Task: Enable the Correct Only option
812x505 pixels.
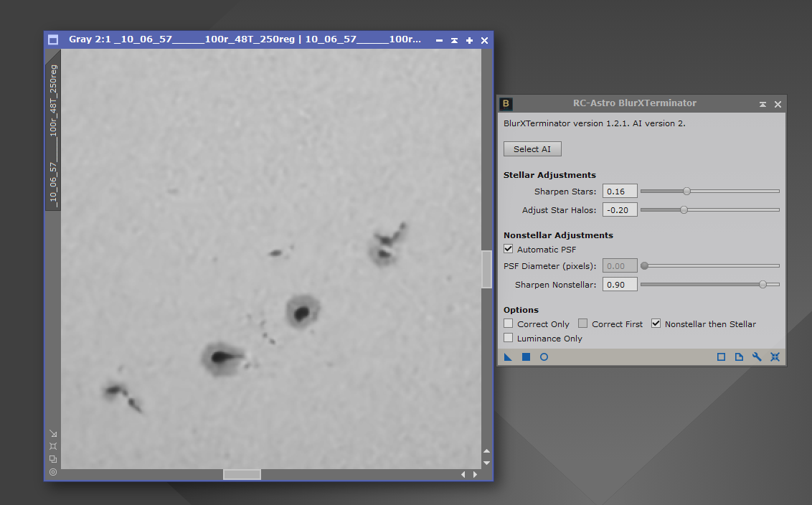Action: tap(509, 324)
